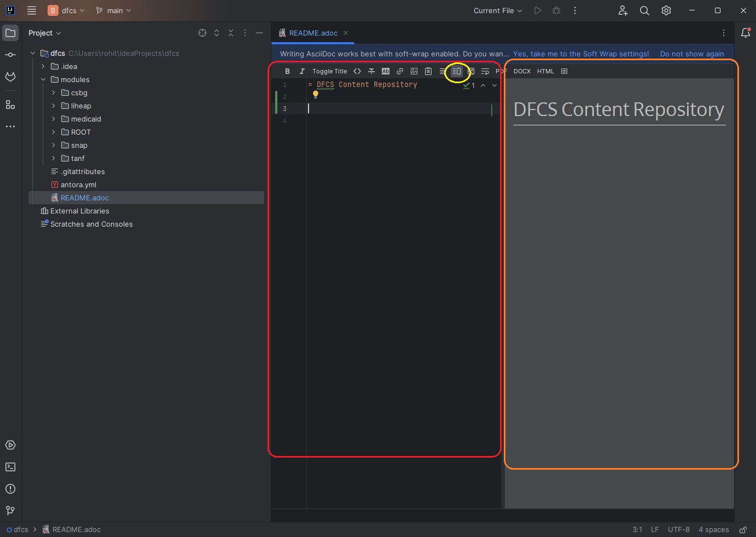
Task: Show preview only view
Action: click(x=471, y=71)
